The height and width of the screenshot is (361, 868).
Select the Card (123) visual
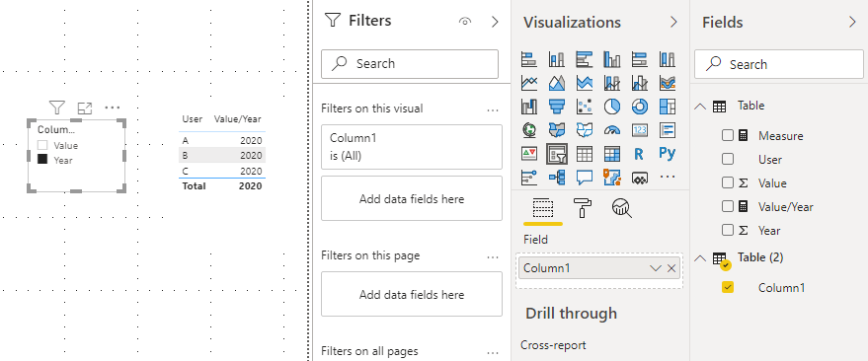tap(640, 130)
